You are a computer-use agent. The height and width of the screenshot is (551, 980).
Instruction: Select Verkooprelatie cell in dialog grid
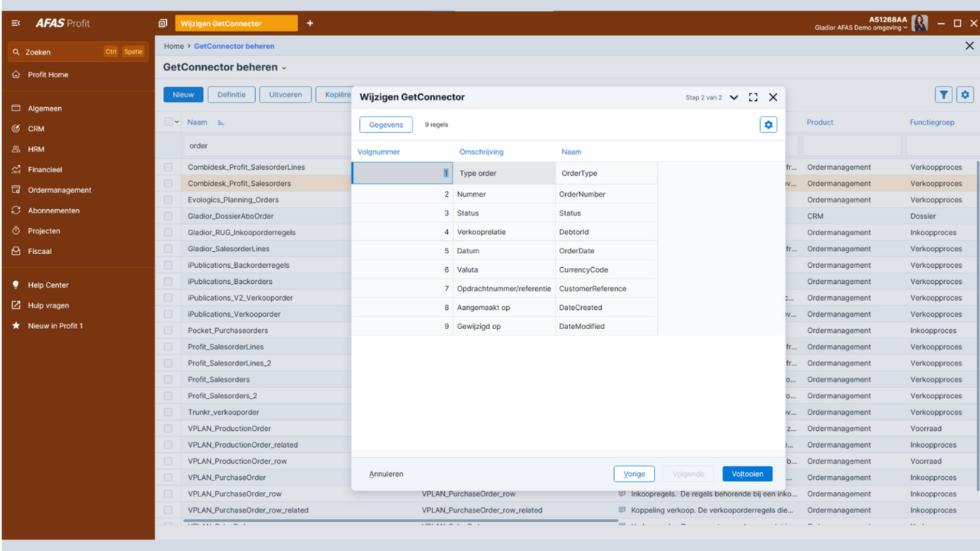coord(504,232)
